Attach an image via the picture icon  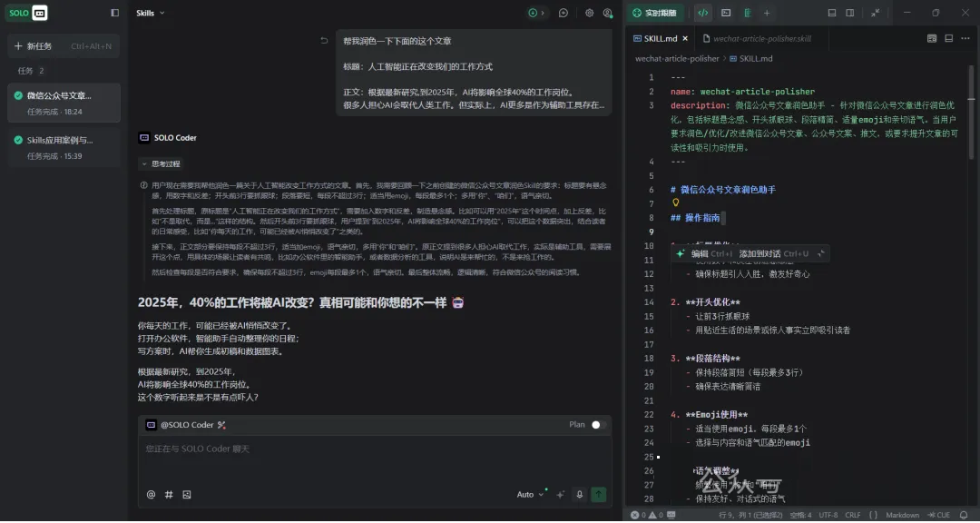(187, 495)
